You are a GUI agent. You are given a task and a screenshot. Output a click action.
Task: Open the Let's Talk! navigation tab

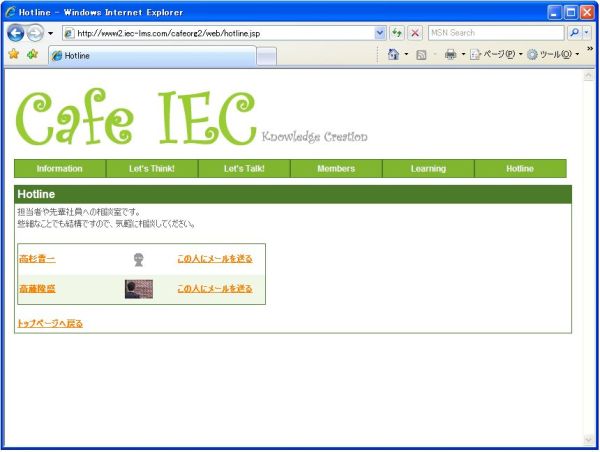point(244,169)
